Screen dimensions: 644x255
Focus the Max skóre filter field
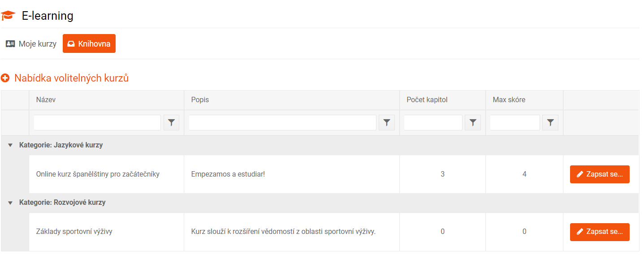click(x=515, y=122)
